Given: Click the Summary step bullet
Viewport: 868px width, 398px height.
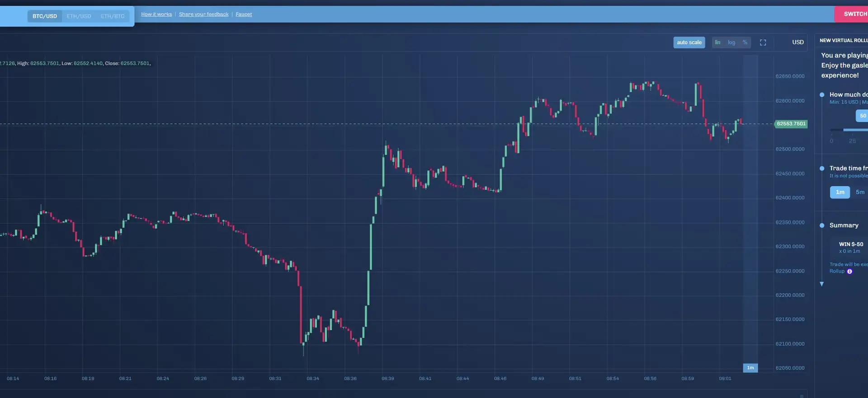Looking at the screenshot, I should [822, 225].
